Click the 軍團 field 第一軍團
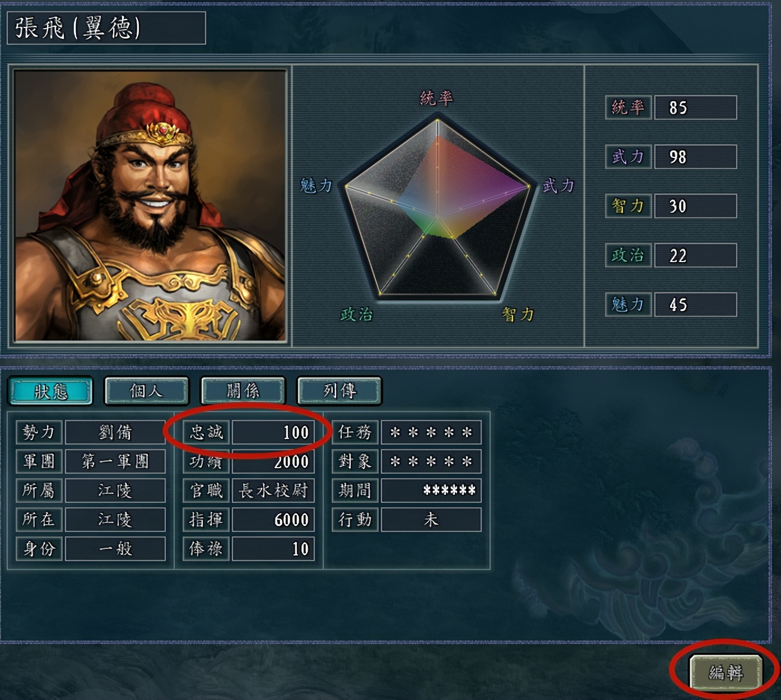 [115, 461]
